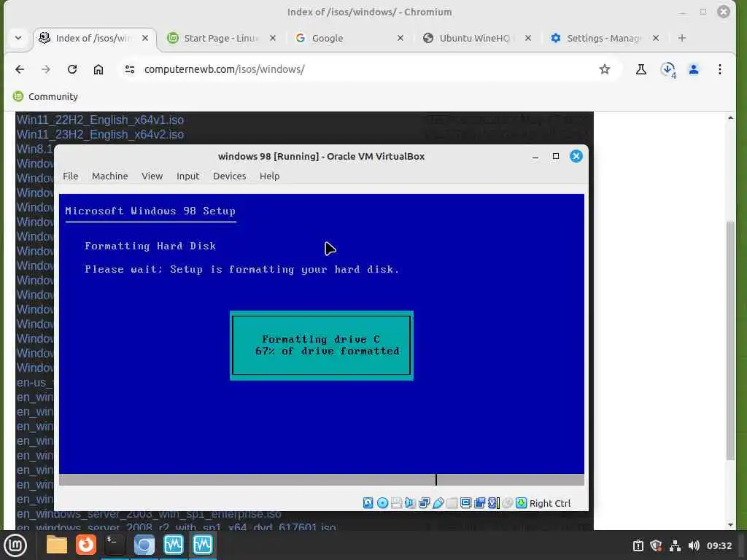The width and height of the screenshot is (747, 560).
Task: Click the Chromium address bar URL
Action: pos(225,69)
